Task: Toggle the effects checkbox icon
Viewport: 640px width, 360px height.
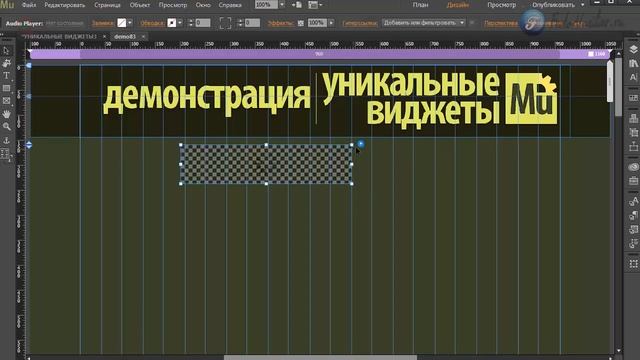Action: click(301, 23)
